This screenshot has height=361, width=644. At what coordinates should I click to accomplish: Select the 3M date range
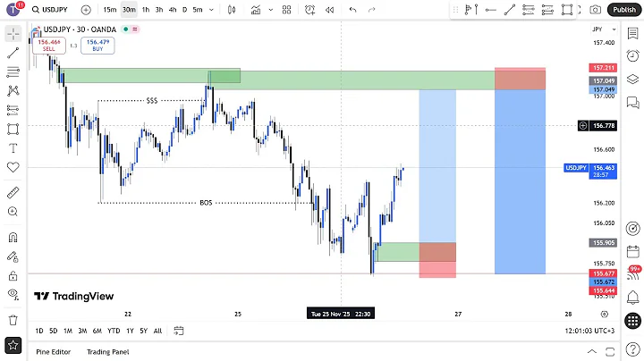pyautogui.click(x=82, y=331)
